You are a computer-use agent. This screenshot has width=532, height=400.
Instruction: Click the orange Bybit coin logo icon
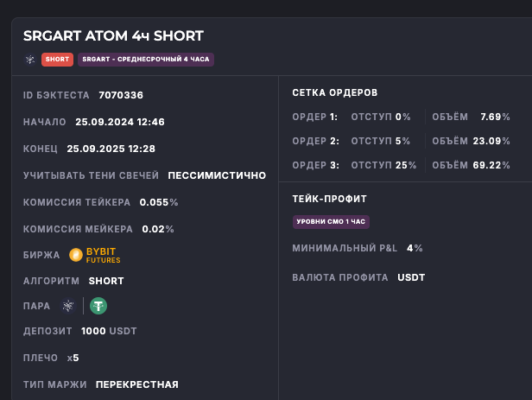point(76,255)
